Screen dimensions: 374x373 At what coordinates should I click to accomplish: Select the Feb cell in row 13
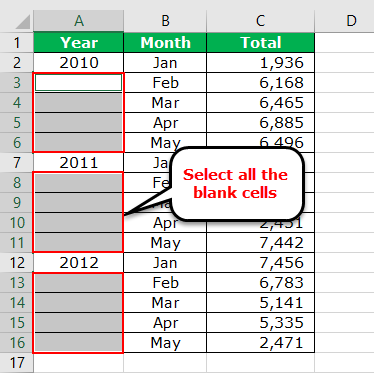[165, 283]
